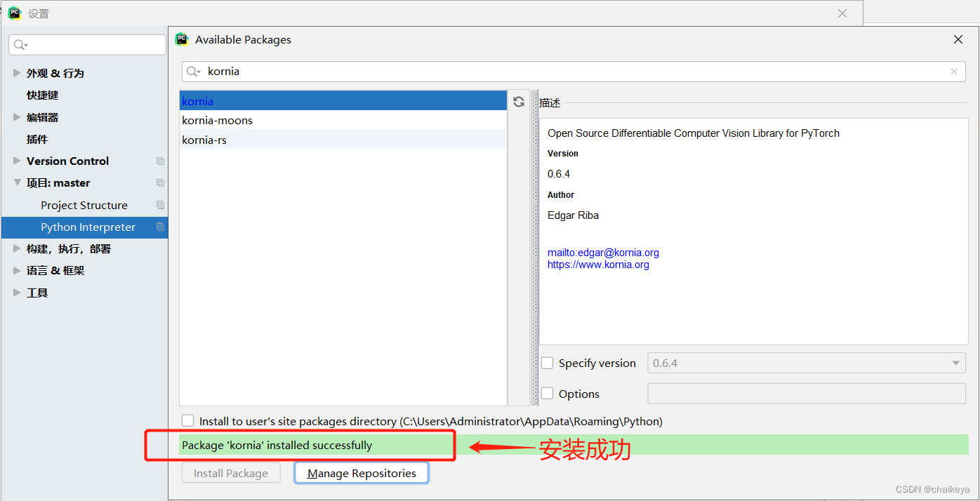Select the kornia-rs package
Screen dimensions: 980x501
tap(343, 140)
